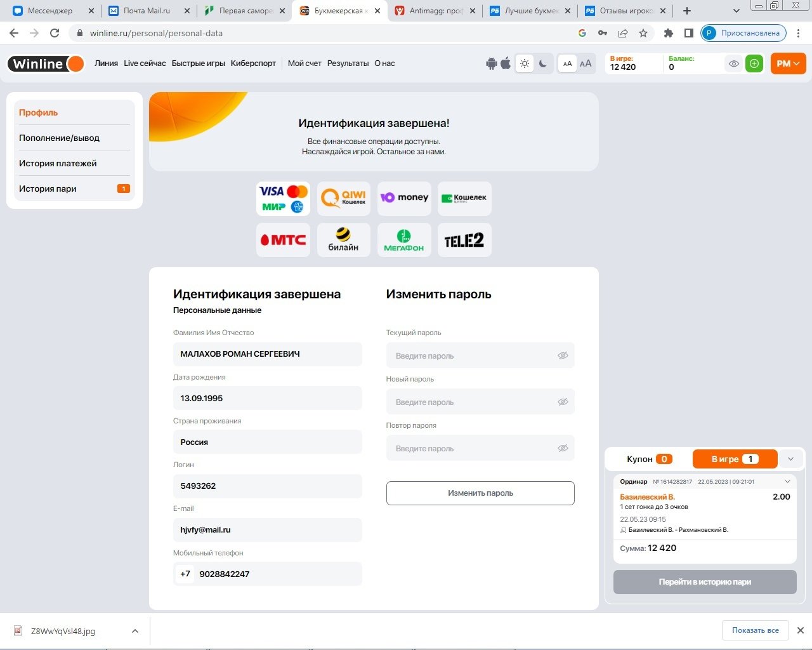Switch to the Купон tab
Viewport: 812px width, 650px height.
[x=648, y=459]
